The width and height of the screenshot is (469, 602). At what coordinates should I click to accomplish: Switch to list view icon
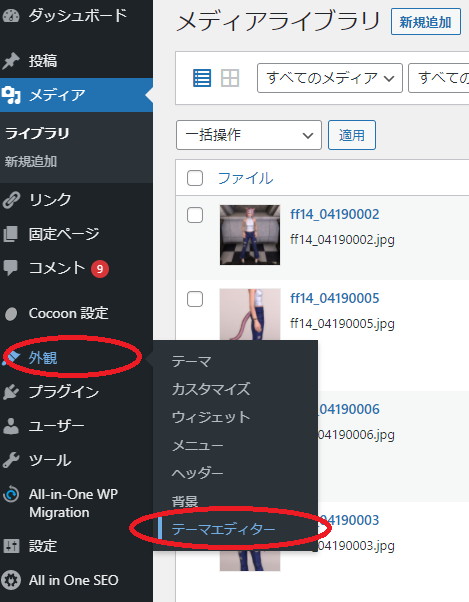coord(201,78)
